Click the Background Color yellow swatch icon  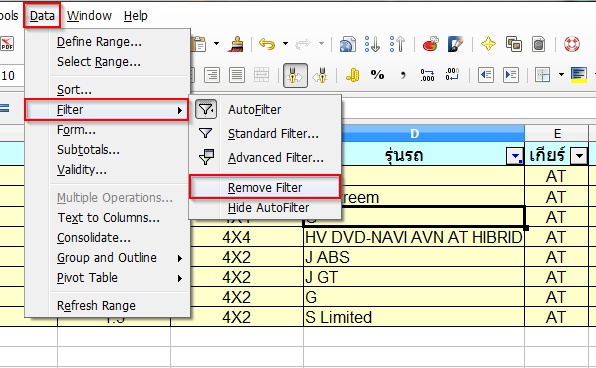pos(579,75)
